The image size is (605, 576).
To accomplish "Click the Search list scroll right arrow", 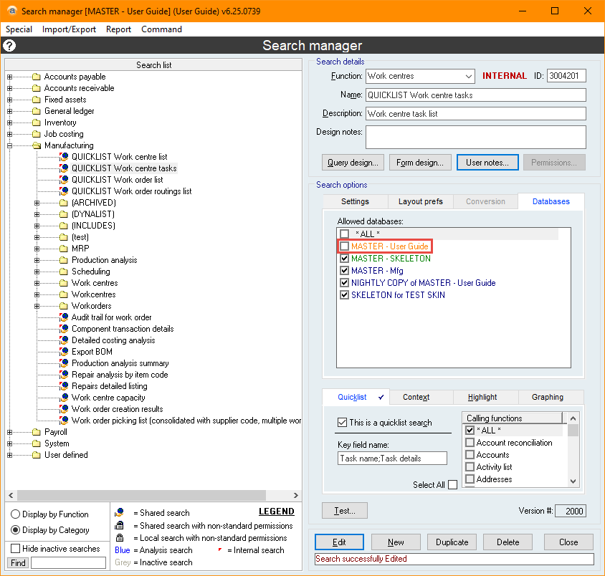I will pyautogui.click(x=296, y=495).
